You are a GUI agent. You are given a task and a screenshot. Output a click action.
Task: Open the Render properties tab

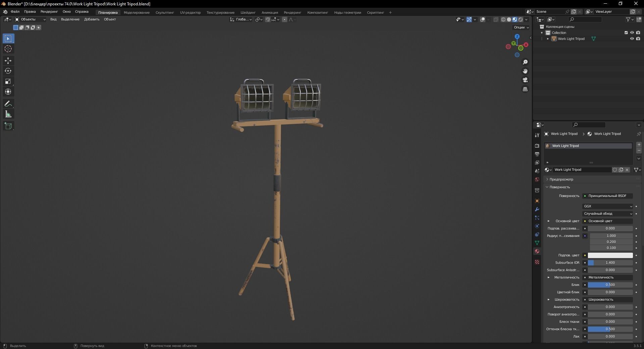[x=537, y=146]
